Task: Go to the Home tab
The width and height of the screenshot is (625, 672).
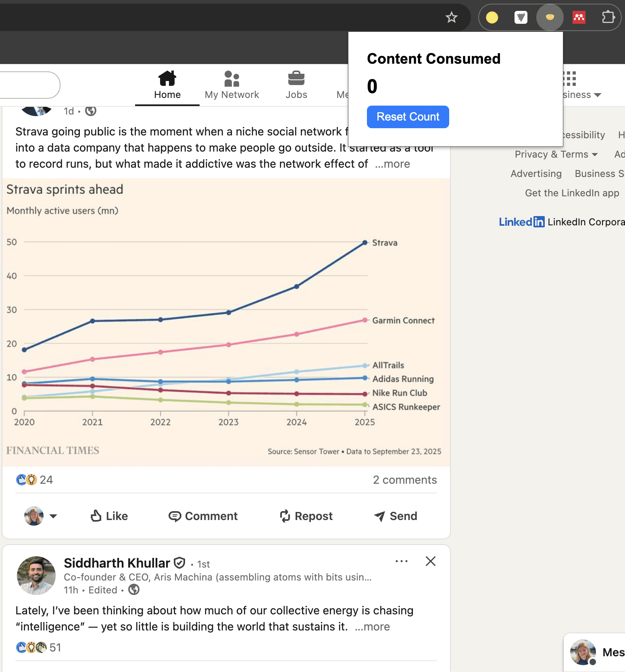Action: (167, 85)
